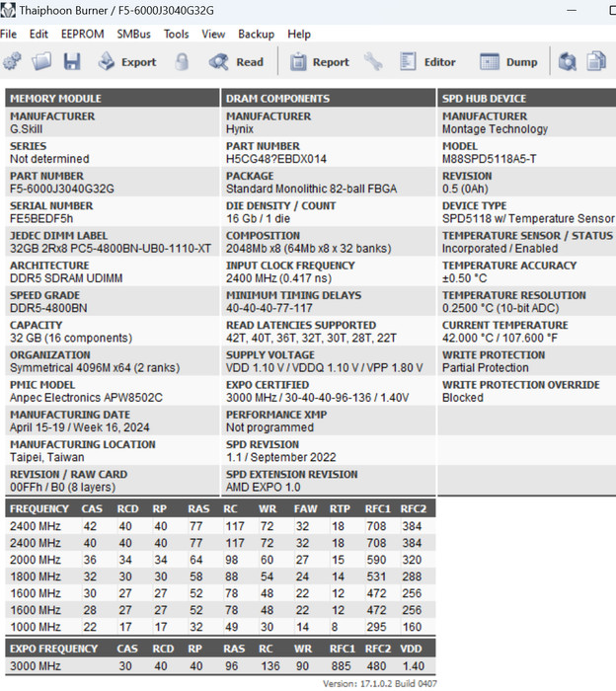Screen dimensions: 616x691
Task: Save dump using the floppy disk icon
Action: point(72,61)
